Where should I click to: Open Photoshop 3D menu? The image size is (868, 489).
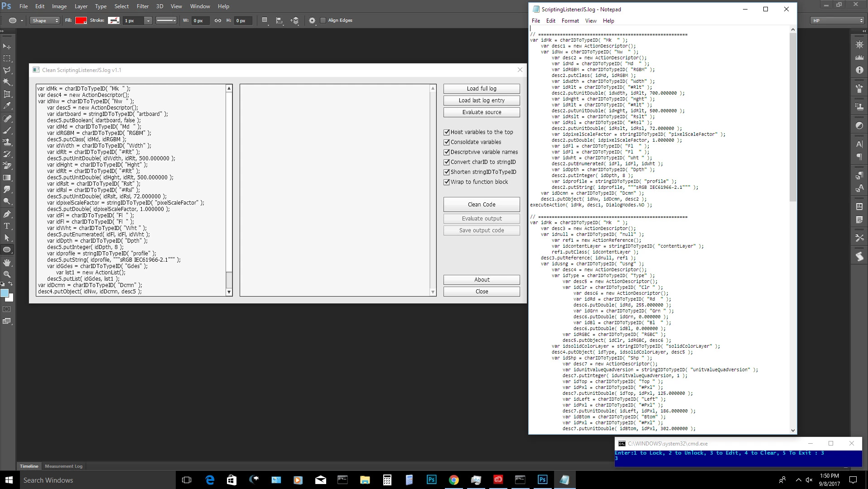point(159,6)
